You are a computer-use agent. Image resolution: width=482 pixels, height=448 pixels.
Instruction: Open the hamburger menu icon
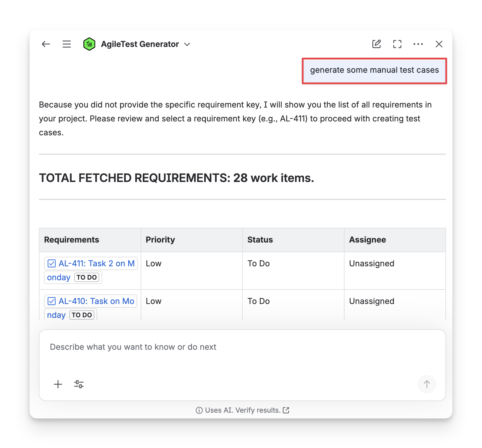67,44
